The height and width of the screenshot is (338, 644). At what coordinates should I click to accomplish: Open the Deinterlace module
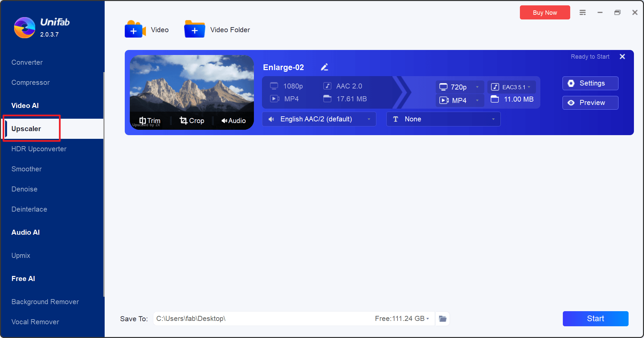click(29, 209)
